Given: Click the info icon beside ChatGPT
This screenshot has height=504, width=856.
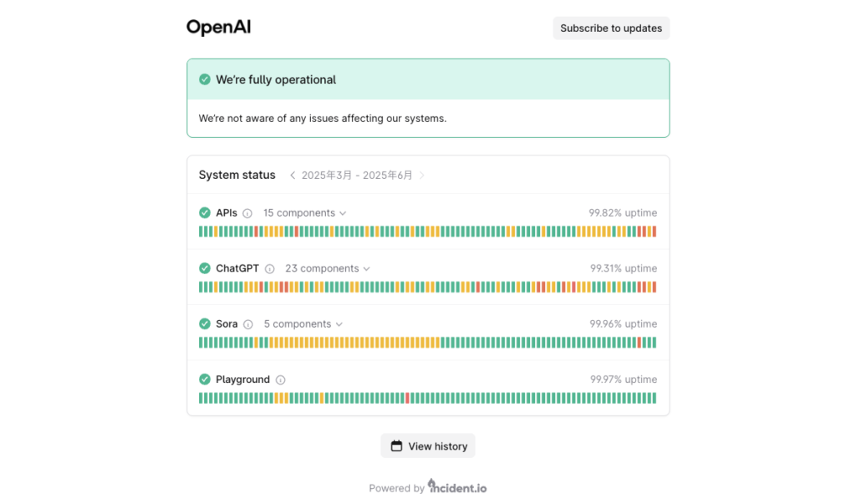Looking at the screenshot, I should pyautogui.click(x=270, y=268).
